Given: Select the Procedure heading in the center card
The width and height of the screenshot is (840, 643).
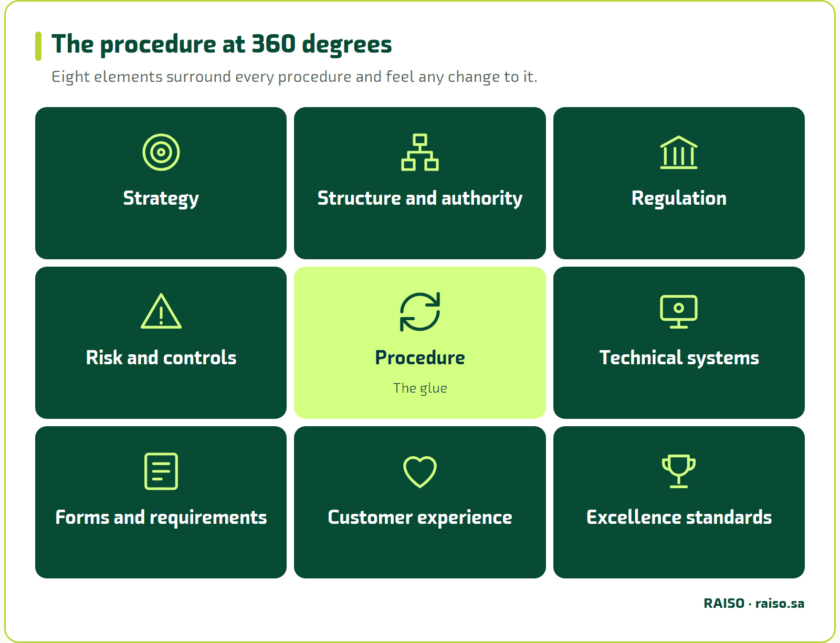Looking at the screenshot, I should pyautogui.click(x=420, y=357).
